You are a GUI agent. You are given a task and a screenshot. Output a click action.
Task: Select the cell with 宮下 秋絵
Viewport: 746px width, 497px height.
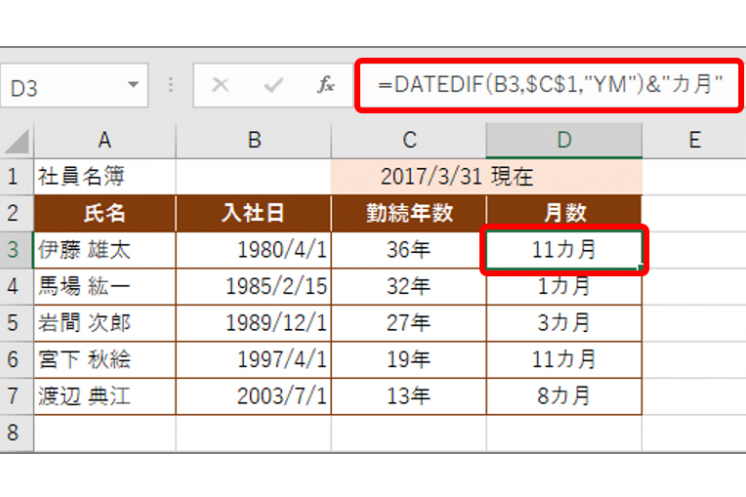coord(105,360)
